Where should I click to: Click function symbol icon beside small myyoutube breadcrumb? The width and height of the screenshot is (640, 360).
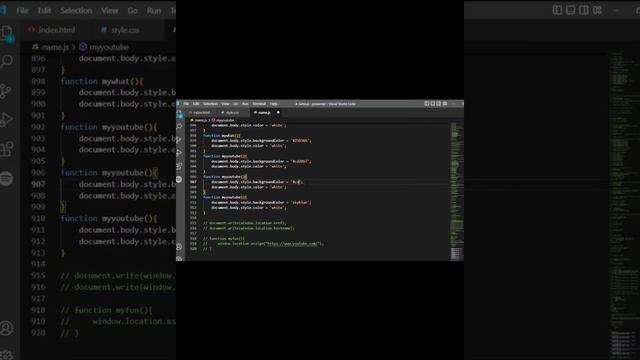[213, 120]
